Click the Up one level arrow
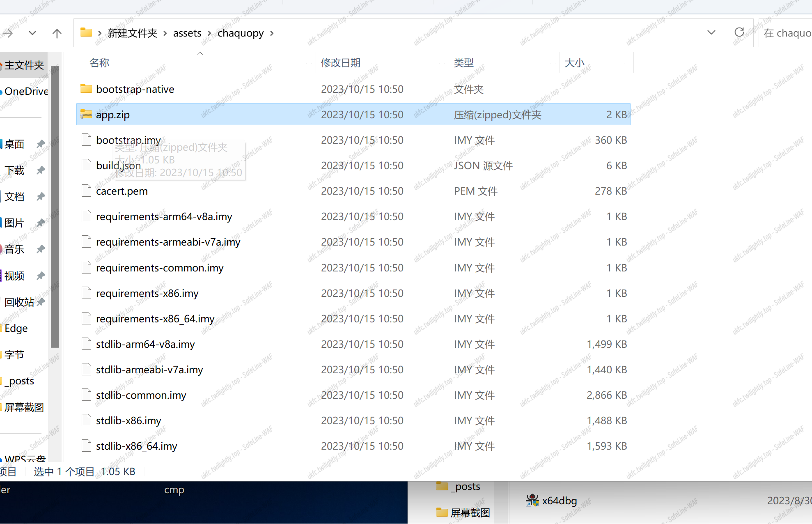Screen dimensions: 812x524 click(57, 33)
